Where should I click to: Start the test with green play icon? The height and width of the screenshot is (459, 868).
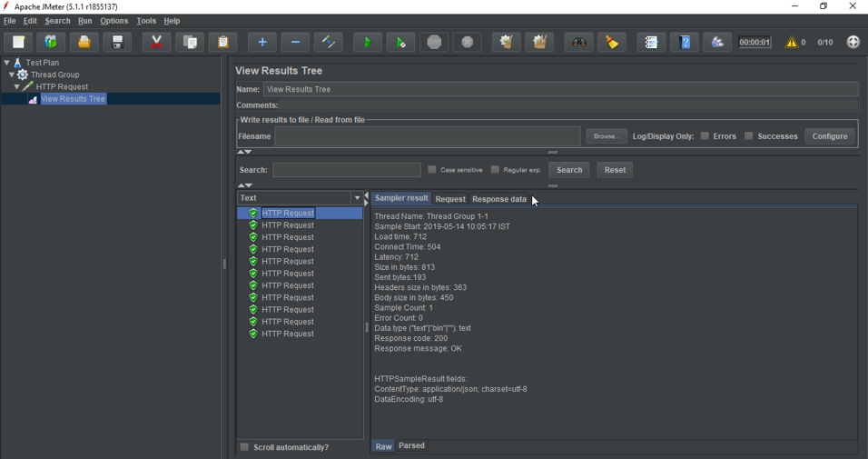[x=368, y=42]
